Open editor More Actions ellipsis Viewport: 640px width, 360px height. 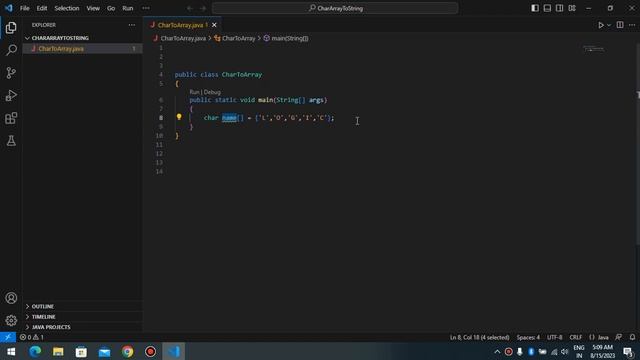pyautogui.click(x=632, y=25)
